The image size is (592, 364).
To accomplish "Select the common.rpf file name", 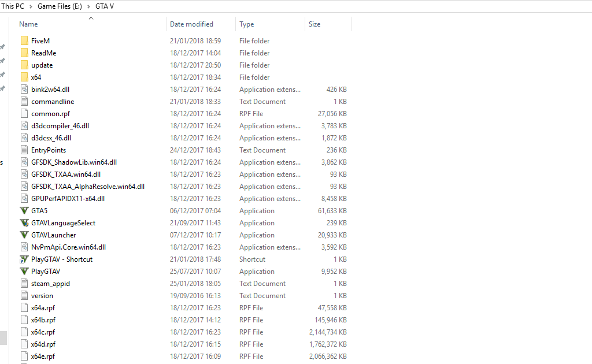I will point(51,114).
